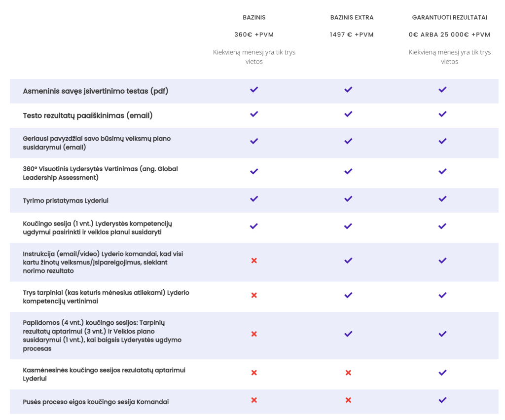Image resolution: width=505 pixels, height=420 pixels.
Task: Click Bazinis checkmark for Asmeninis savęs įsivertinimo testas
Action: (254, 90)
